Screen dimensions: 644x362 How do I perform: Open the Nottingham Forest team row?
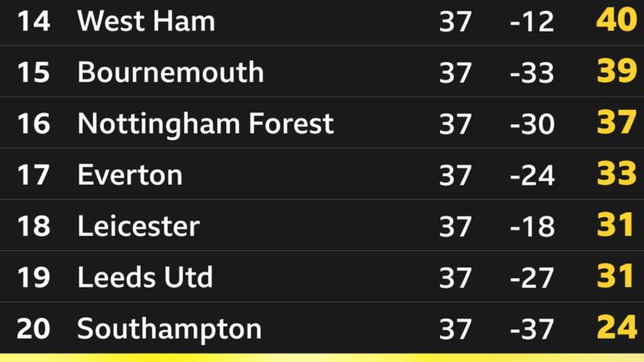pyautogui.click(x=322, y=123)
